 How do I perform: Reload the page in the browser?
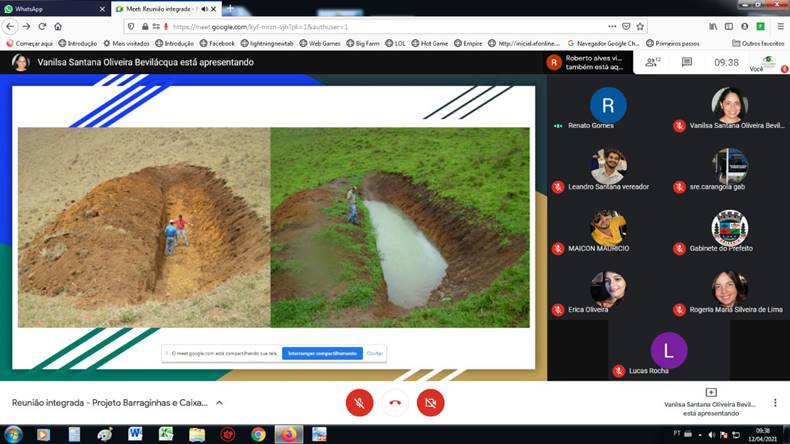(x=42, y=26)
